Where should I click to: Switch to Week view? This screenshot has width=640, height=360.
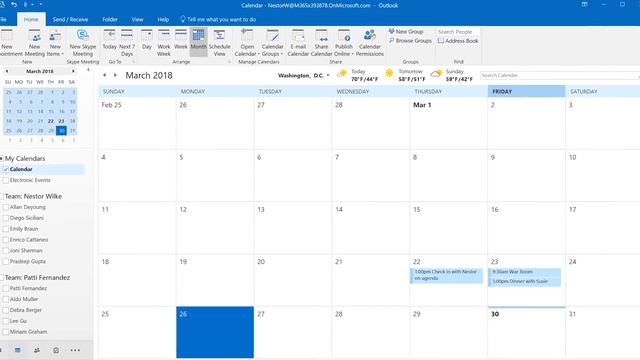click(181, 40)
